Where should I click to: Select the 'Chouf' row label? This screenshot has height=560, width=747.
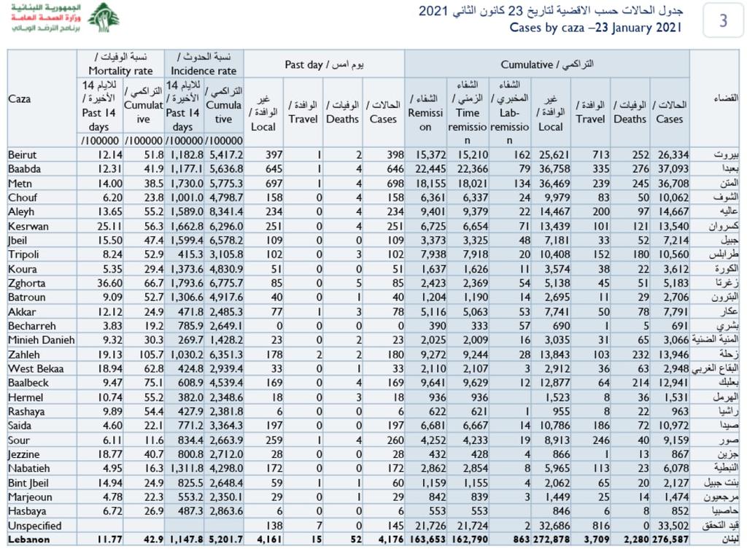coord(23,198)
